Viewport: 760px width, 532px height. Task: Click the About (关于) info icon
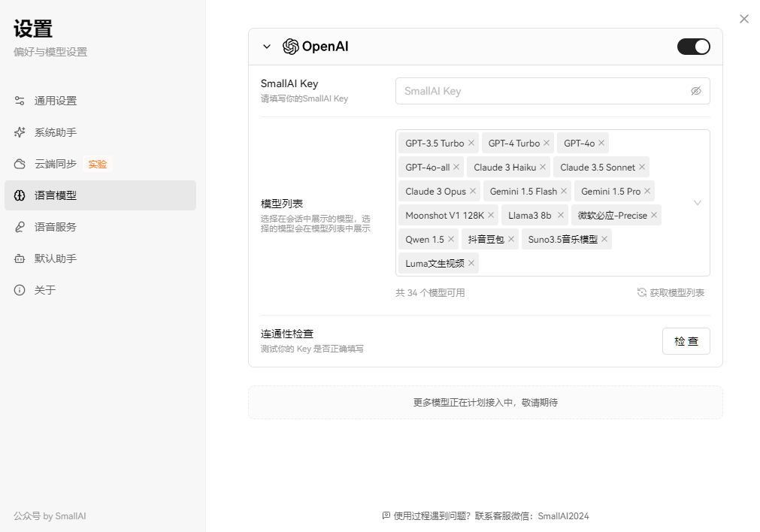[20, 290]
